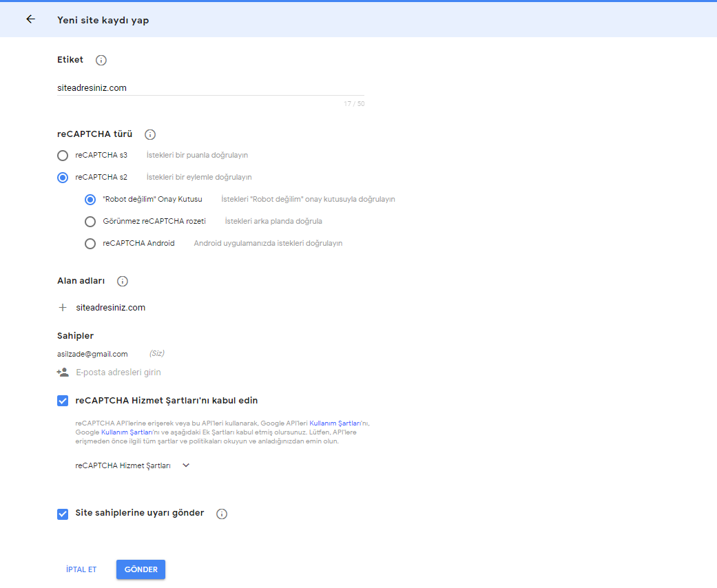Click the Sahipler section heading

point(76,335)
